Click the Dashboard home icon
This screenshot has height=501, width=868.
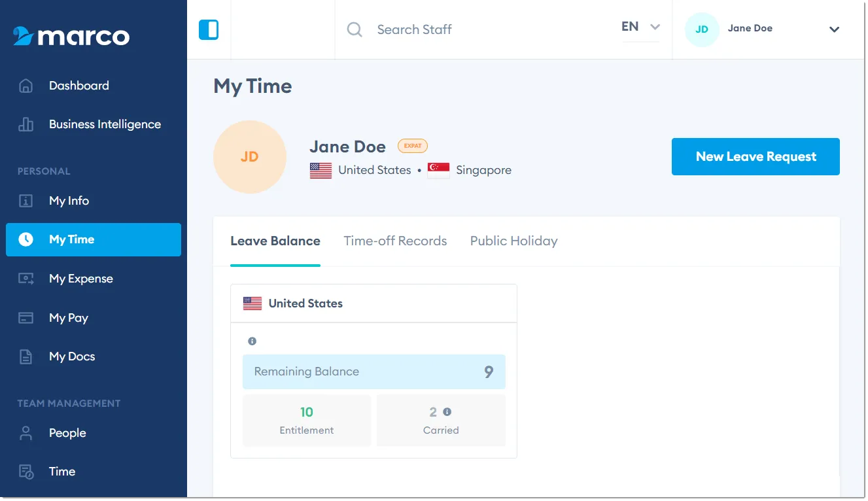point(26,86)
